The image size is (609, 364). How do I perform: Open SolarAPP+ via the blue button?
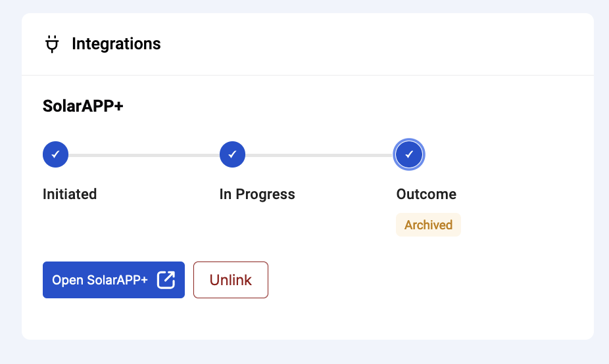114,280
